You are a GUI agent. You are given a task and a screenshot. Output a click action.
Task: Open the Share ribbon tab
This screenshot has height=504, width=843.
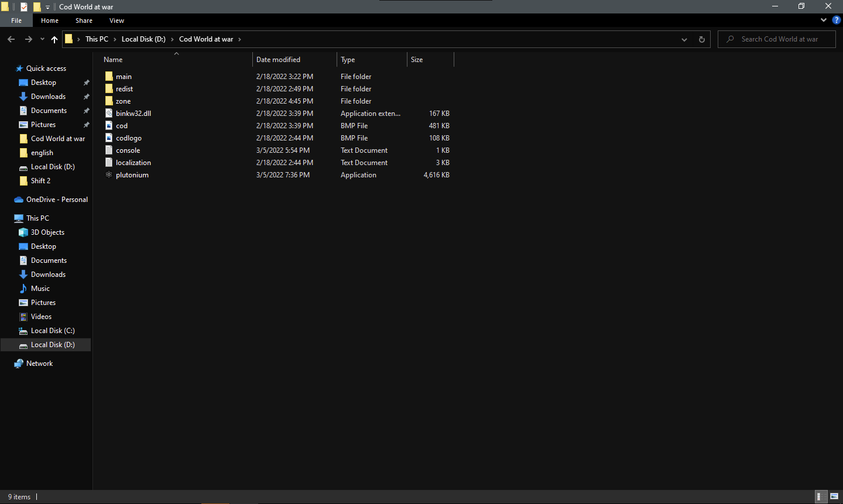(x=84, y=20)
